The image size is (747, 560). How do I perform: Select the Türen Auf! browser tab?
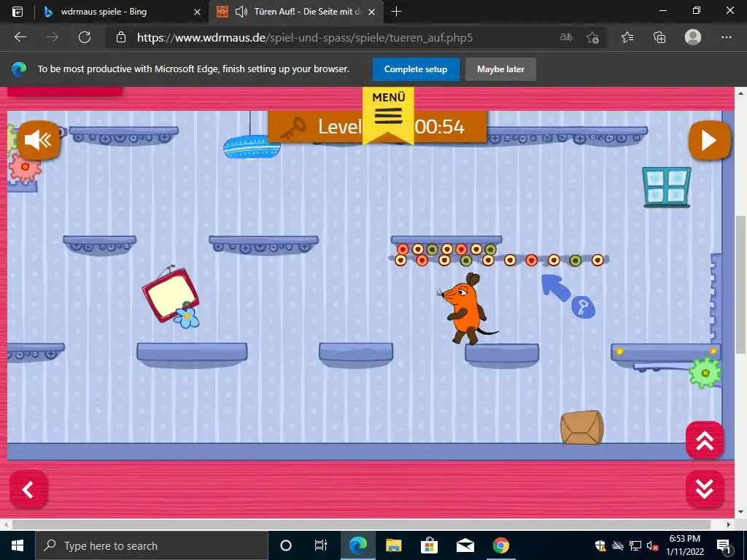pos(295,12)
